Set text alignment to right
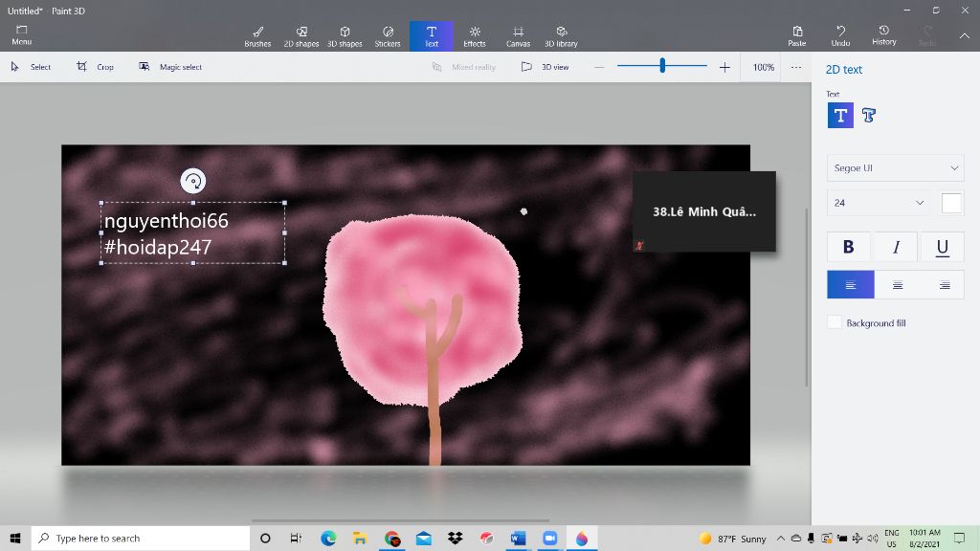The height and width of the screenshot is (551, 980). 945,285
